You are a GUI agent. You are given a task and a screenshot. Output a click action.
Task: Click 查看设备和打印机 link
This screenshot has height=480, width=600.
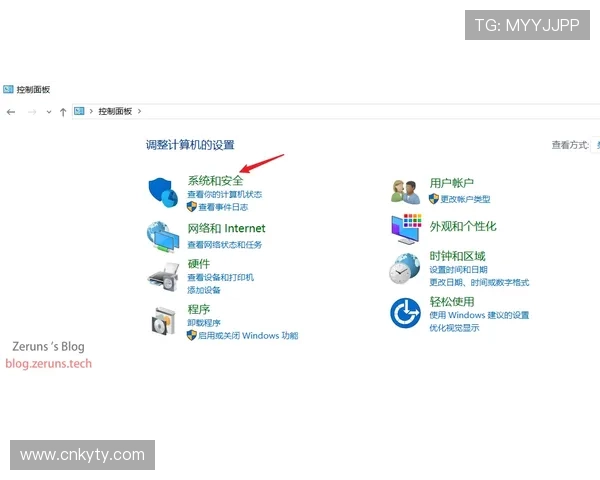point(220,277)
